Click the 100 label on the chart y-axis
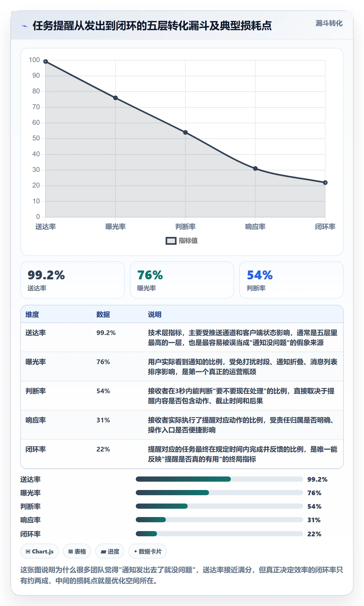Image resolution: width=364 pixels, height=606 pixels. coord(34,60)
